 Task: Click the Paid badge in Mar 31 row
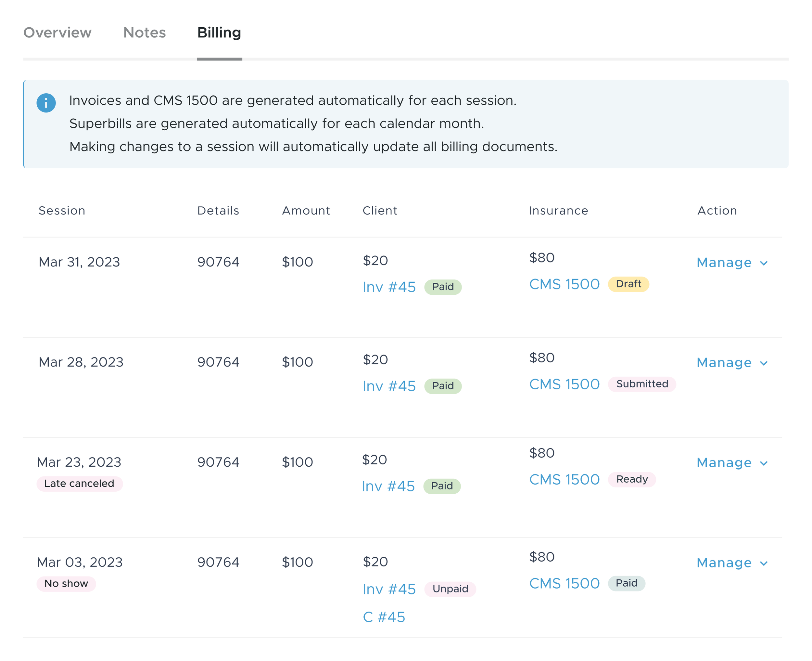[443, 287]
